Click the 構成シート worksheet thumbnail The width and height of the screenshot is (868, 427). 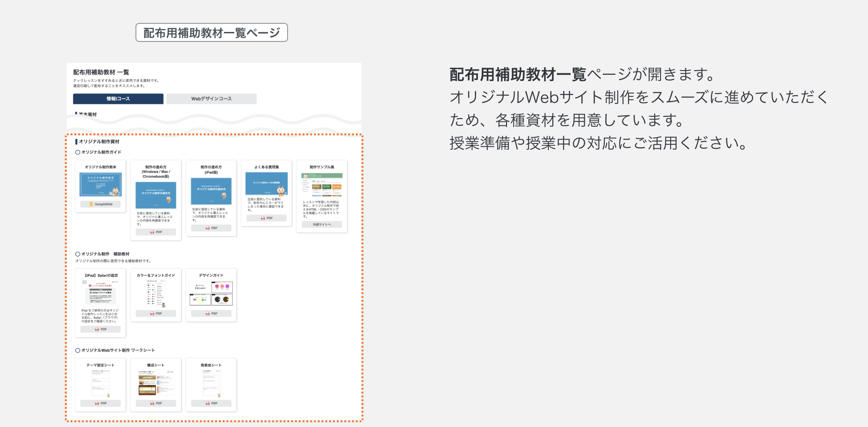[x=156, y=383]
